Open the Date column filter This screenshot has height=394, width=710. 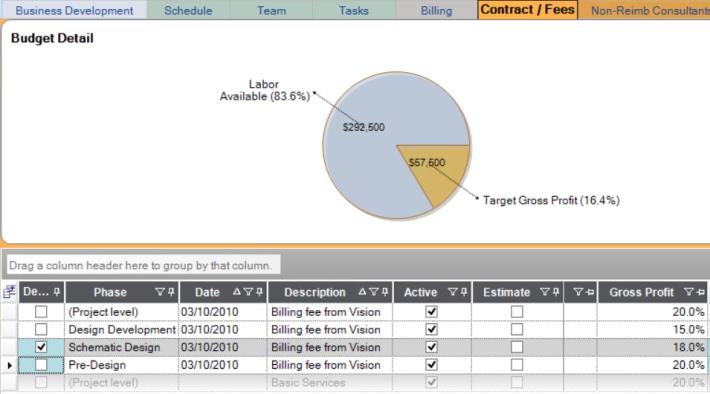point(248,292)
